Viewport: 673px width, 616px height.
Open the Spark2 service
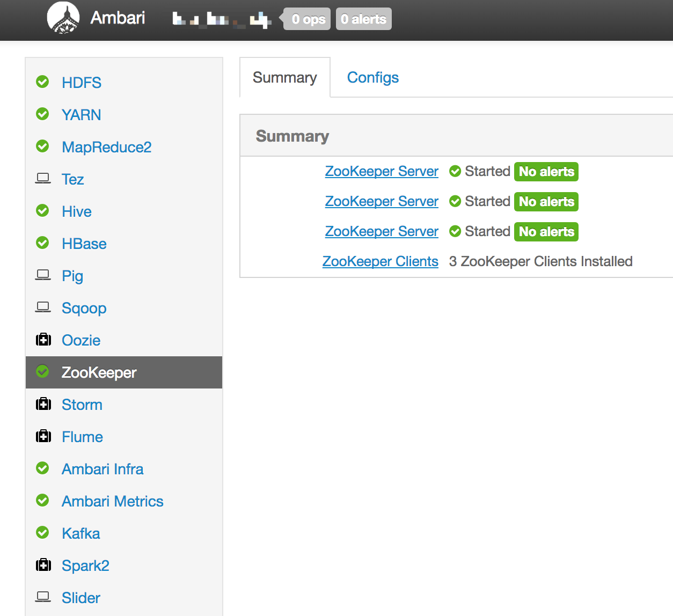85,566
